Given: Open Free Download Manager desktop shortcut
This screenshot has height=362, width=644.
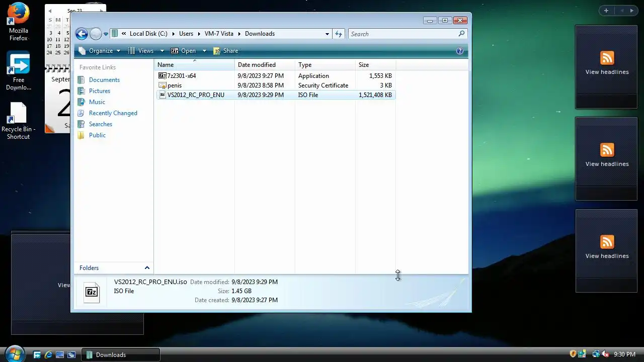Looking at the screenshot, I should point(18,71).
